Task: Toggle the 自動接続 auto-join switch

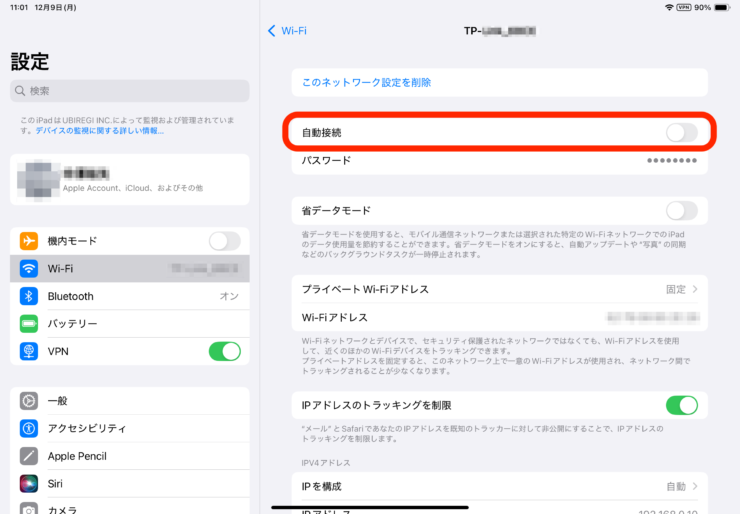Action: tap(681, 133)
